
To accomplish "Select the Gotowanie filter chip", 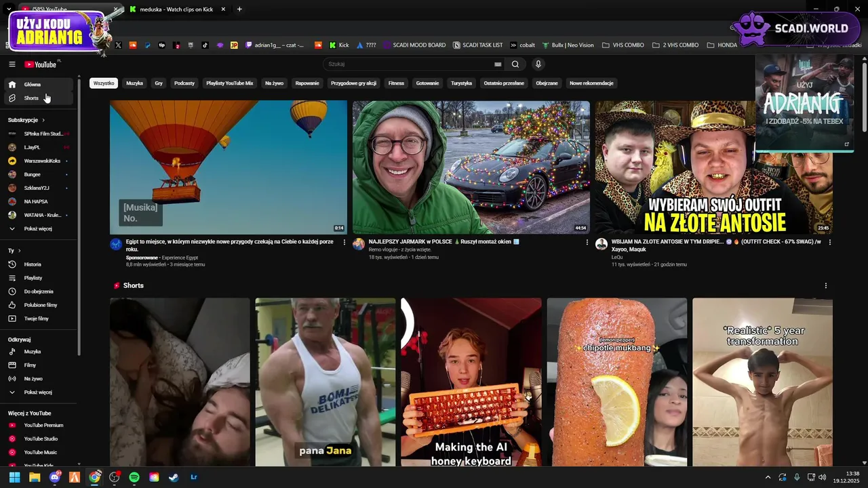I will pyautogui.click(x=428, y=83).
